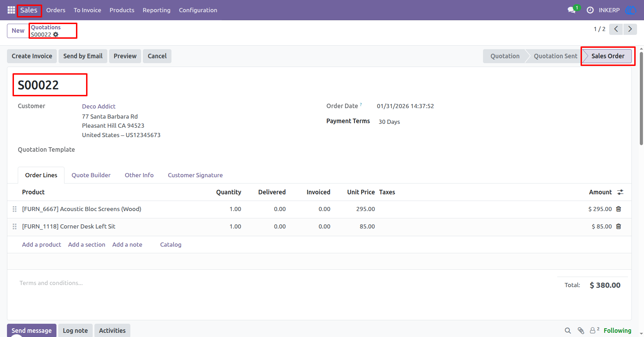
Task: Open the Products menu
Action: coord(122,10)
